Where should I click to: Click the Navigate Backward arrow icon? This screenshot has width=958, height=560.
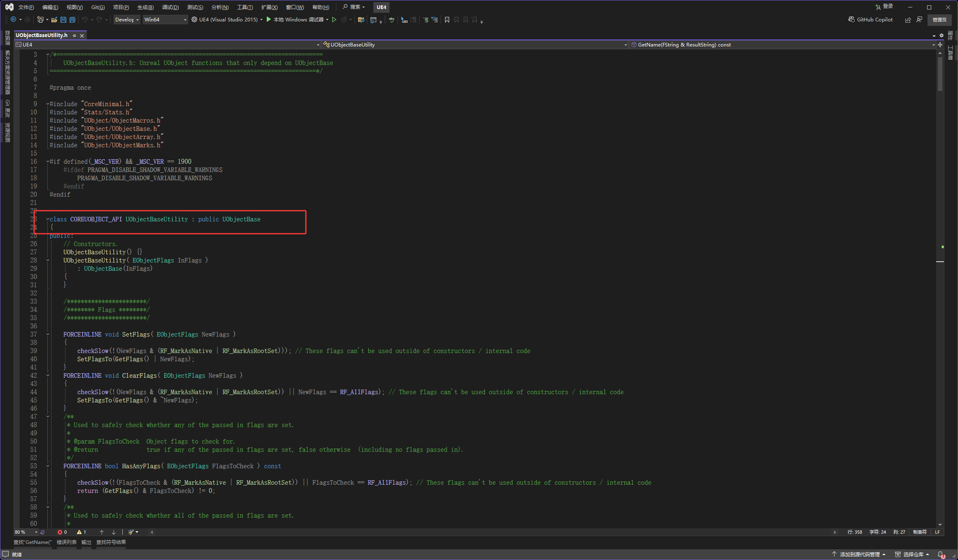click(14, 20)
